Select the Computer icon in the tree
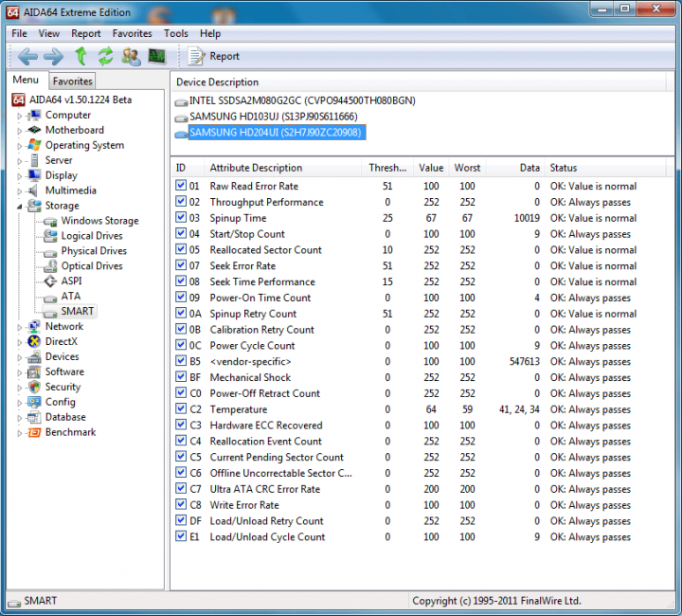This screenshot has height=616, width=682. 33,116
